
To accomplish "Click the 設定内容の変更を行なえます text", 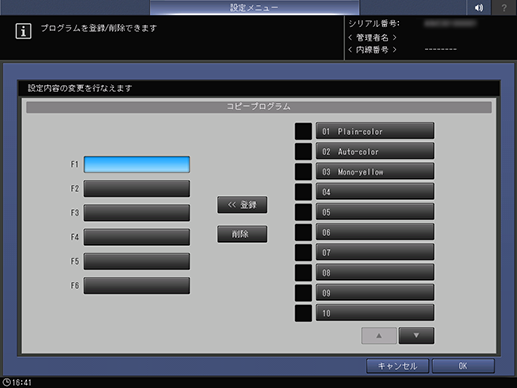I will 80,88.
